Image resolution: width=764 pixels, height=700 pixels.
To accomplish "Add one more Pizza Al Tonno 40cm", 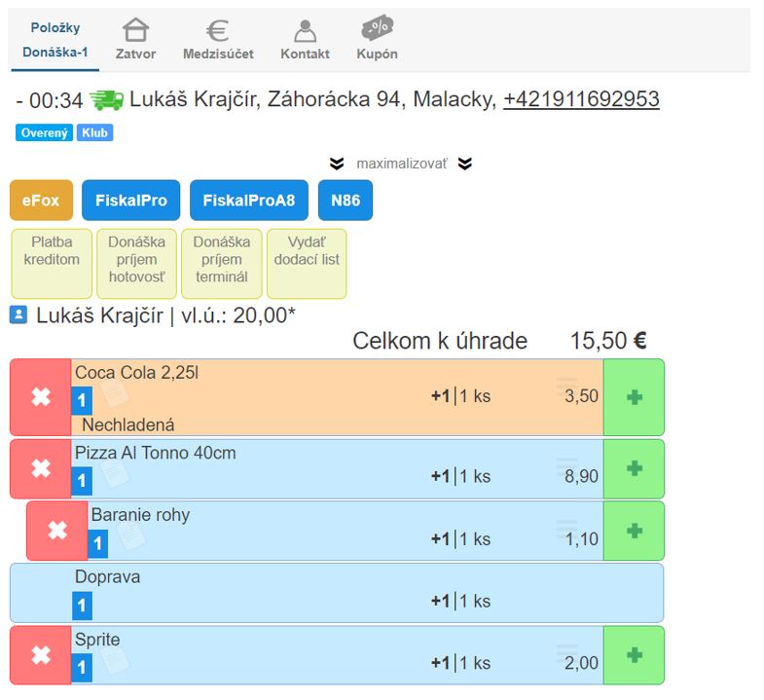I will (x=634, y=469).
